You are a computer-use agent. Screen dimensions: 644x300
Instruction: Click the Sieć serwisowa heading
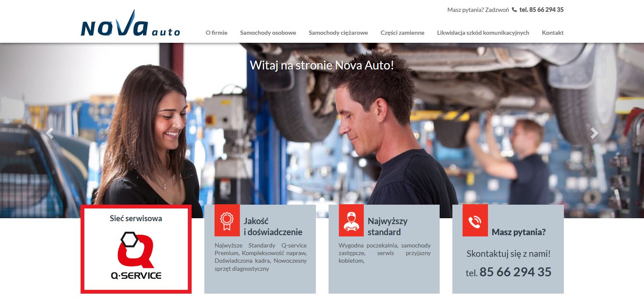(x=136, y=219)
